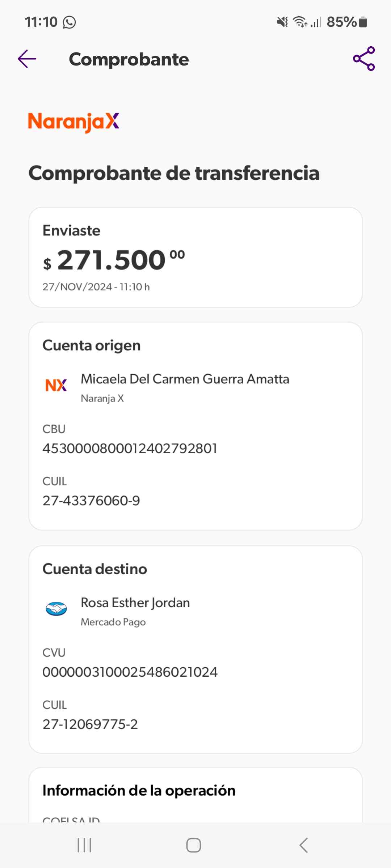
Task: Tap the destination CVU number
Action: tap(130, 672)
